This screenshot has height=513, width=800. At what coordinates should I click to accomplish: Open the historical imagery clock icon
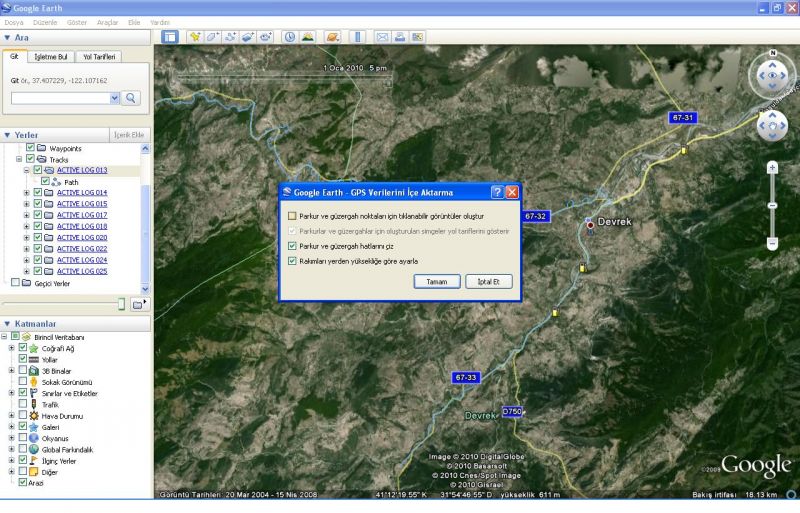(289, 37)
